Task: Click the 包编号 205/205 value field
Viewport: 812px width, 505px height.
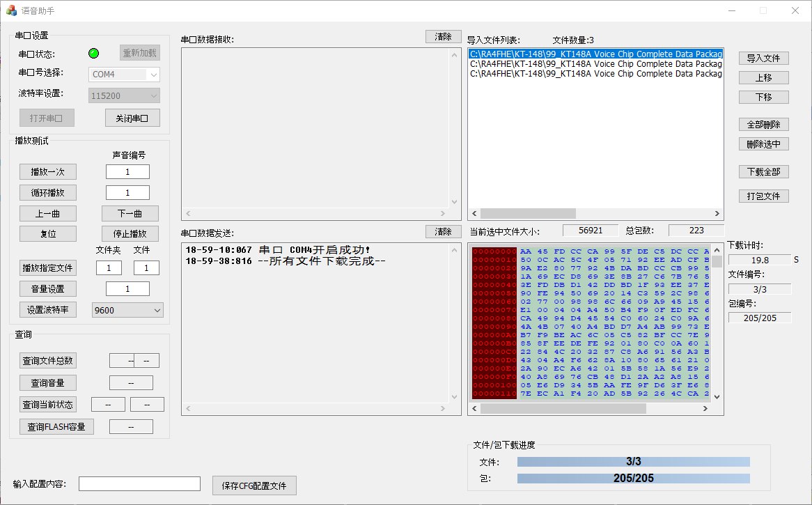Action: point(760,318)
